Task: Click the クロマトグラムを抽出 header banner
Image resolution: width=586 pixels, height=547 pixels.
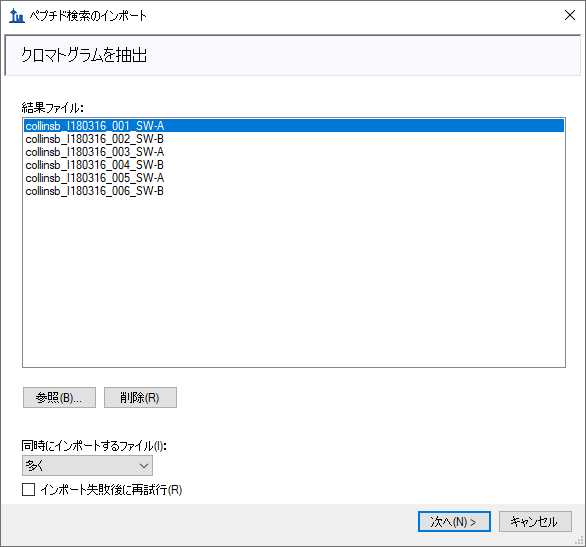Action: tap(293, 55)
